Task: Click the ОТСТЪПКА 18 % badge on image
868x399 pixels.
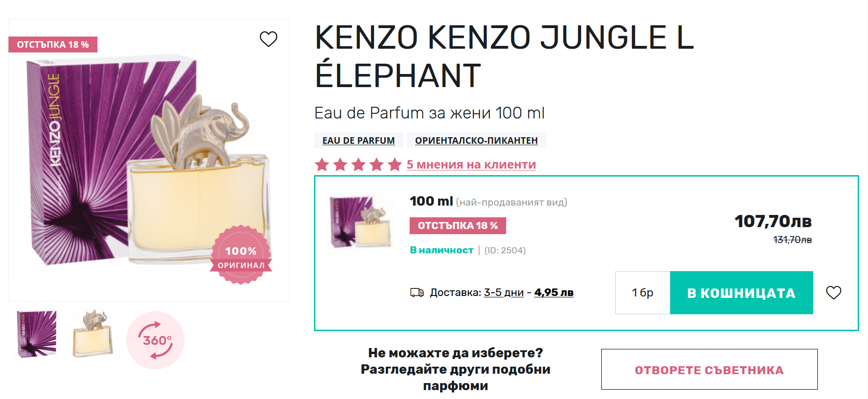Action: coord(53,44)
